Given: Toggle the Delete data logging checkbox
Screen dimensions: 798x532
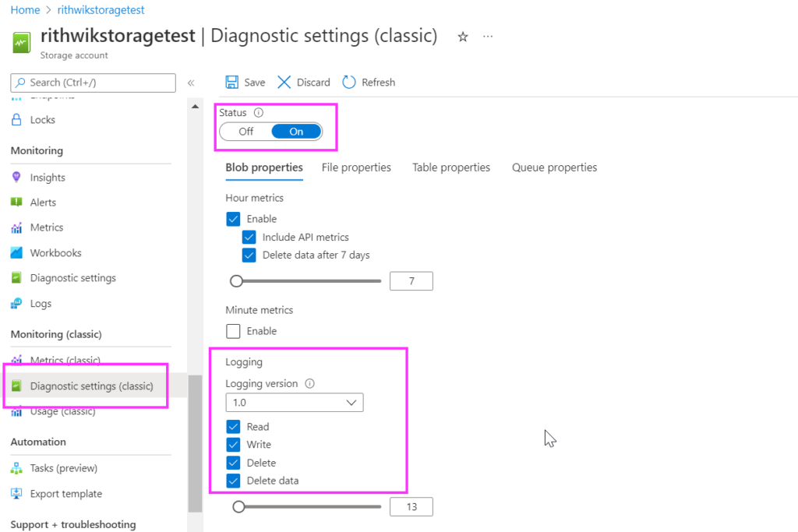Looking at the screenshot, I should pyautogui.click(x=233, y=481).
